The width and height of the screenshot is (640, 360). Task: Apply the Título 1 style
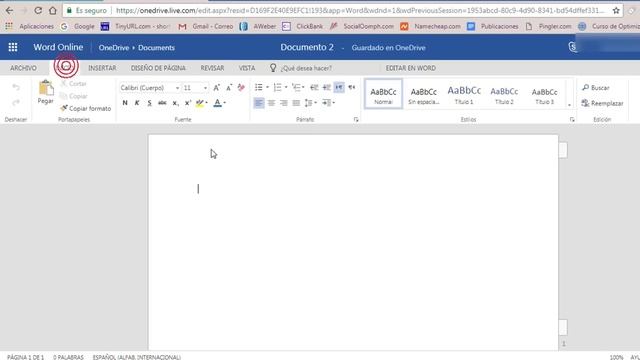point(464,94)
